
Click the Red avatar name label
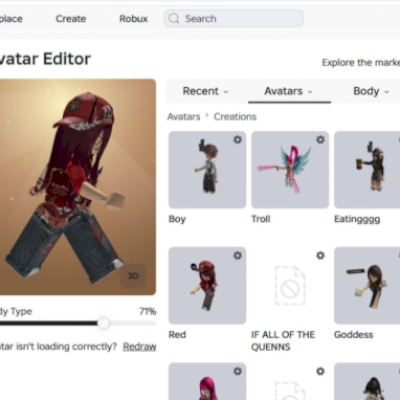pos(177,335)
